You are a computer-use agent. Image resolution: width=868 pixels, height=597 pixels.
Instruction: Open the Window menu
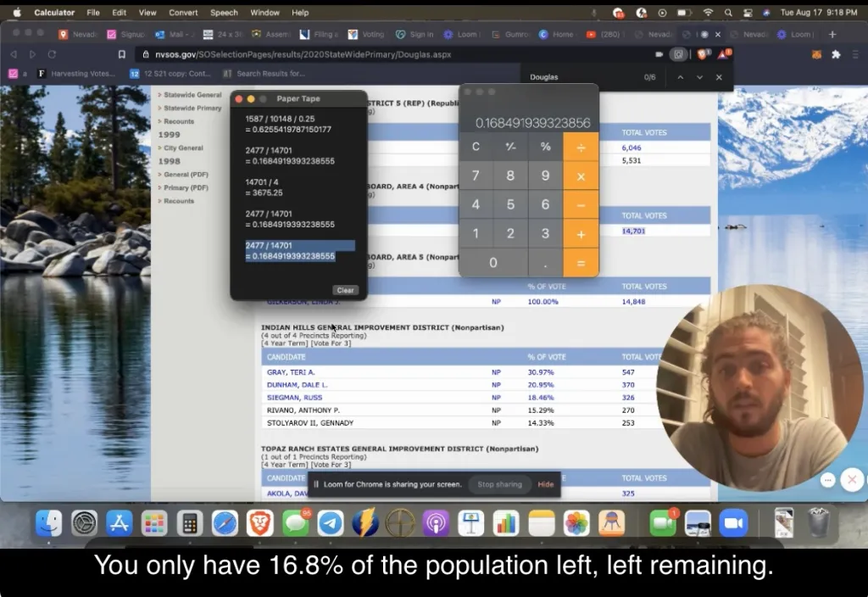(264, 12)
